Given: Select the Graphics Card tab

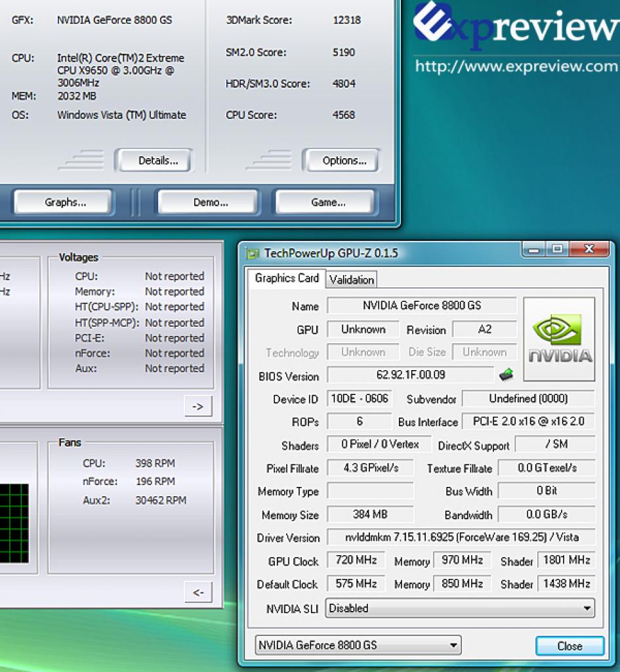Looking at the screenshot, I should tap(287, 278).
